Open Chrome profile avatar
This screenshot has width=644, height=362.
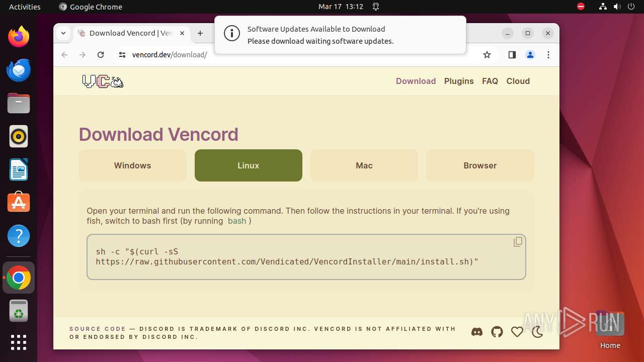tap(530, 55)
